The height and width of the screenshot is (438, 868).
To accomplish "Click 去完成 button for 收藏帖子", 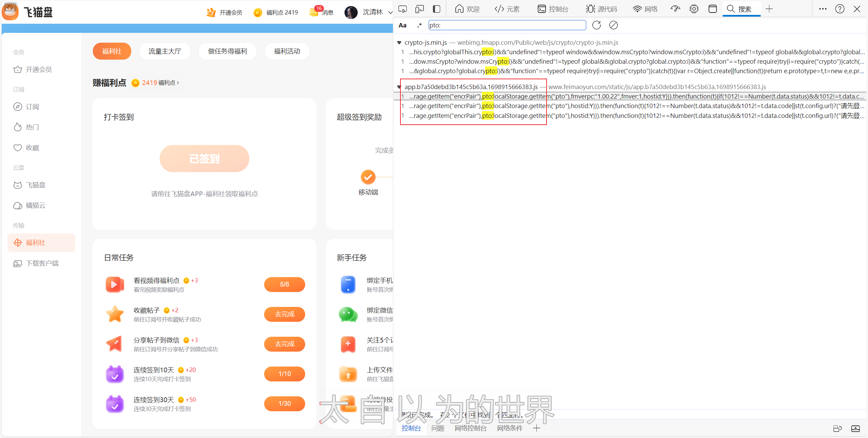I will point(284,314).
